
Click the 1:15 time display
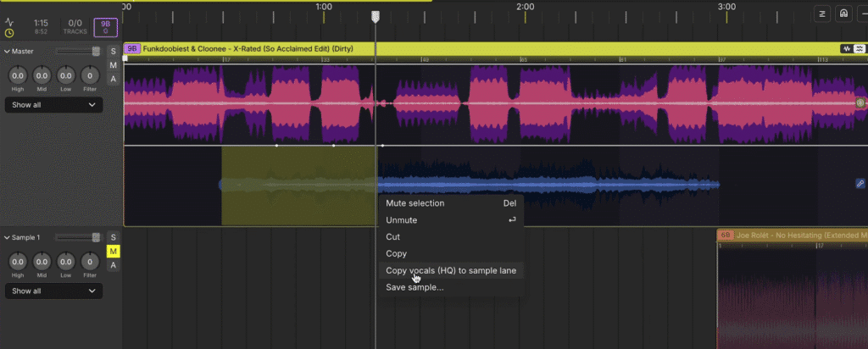tap(41, 23)
